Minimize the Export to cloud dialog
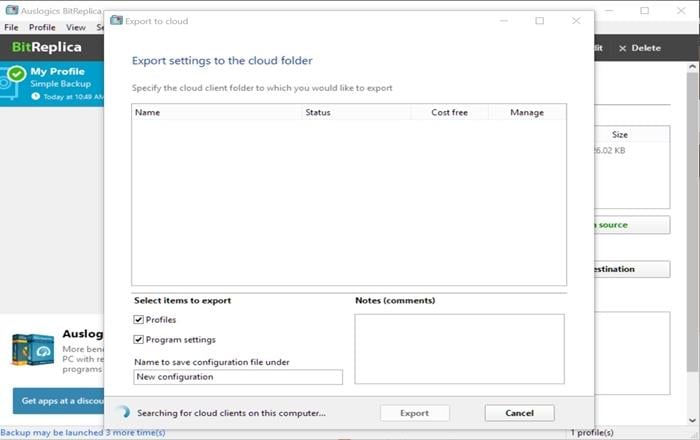700x440 pixels. [x=504, y=21]
